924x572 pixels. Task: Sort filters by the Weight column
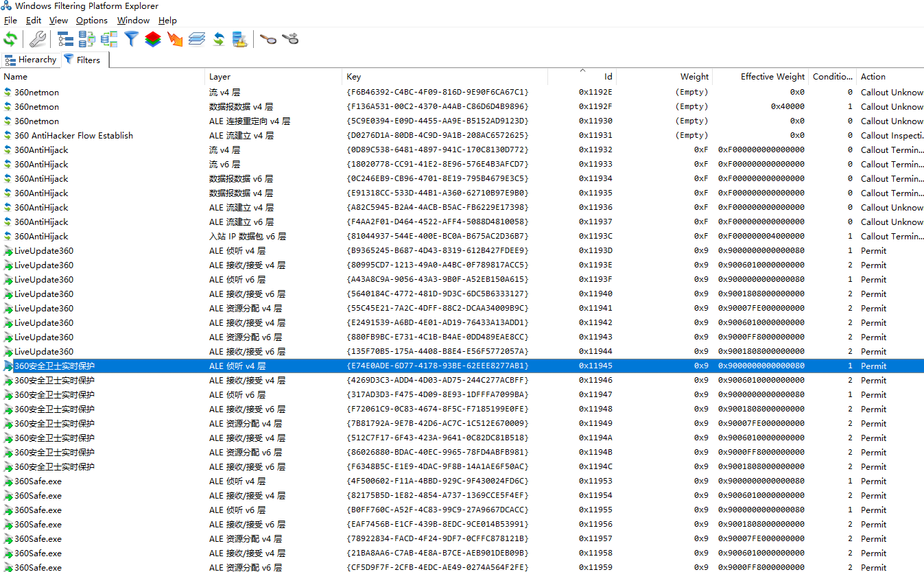[694, 76]
